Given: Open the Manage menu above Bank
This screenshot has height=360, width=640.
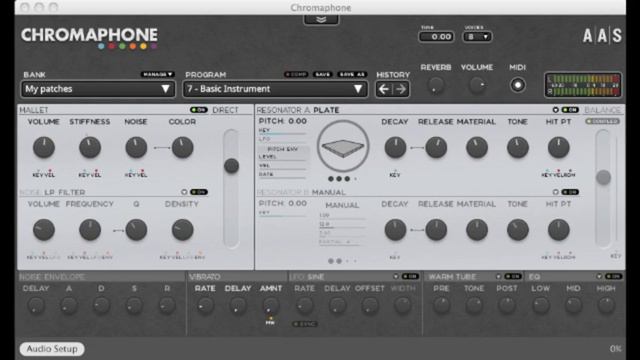Looking at the screenshot, I should [x=158, y=74].
